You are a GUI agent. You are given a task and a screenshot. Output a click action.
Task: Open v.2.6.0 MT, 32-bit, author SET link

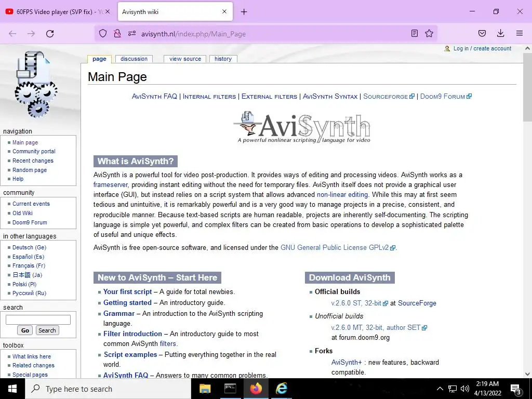point(379,328)
